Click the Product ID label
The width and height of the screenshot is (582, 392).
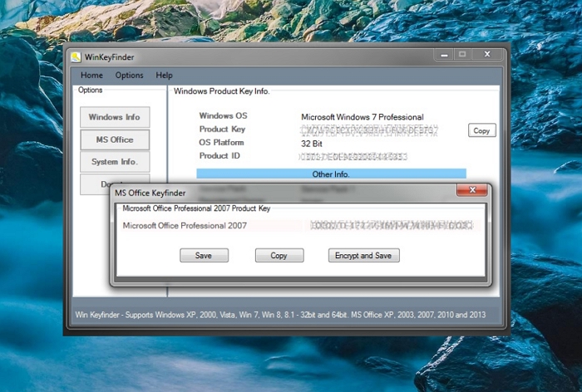pyautogui.click(x=219, y=156)
